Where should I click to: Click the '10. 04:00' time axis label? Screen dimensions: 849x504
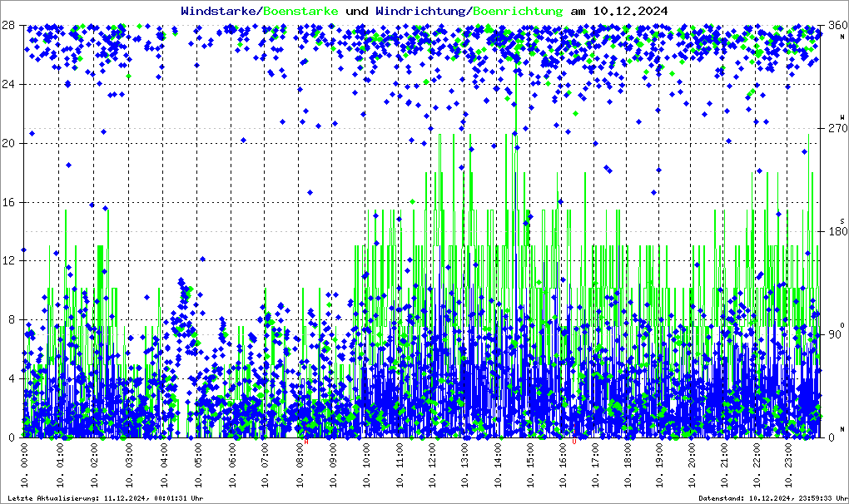(163, 465)
